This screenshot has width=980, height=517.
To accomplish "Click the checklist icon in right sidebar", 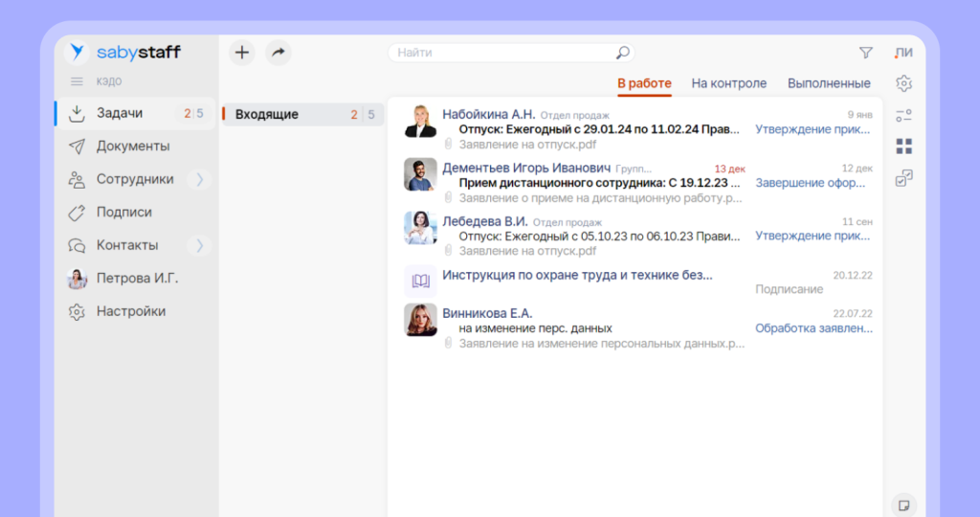I will [x=903, y=178].
